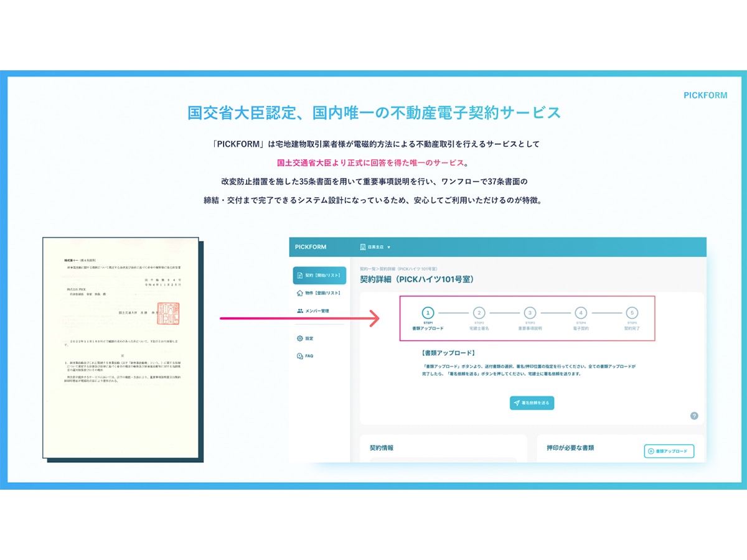The height and width of the screenshot is (560, 747).
Task: Open FAQ in the sidebar
Action: [x=306, y=356]
